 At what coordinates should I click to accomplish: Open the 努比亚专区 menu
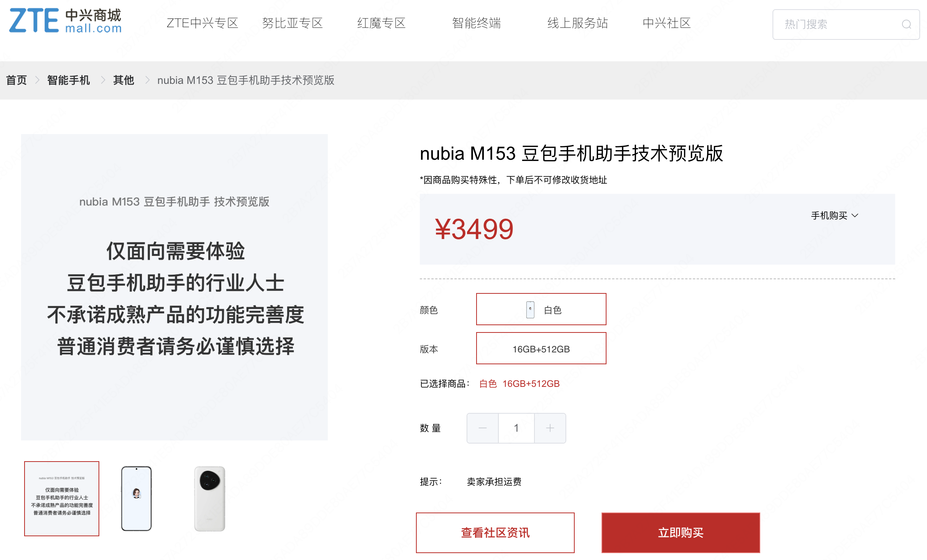tap(293, 23)
